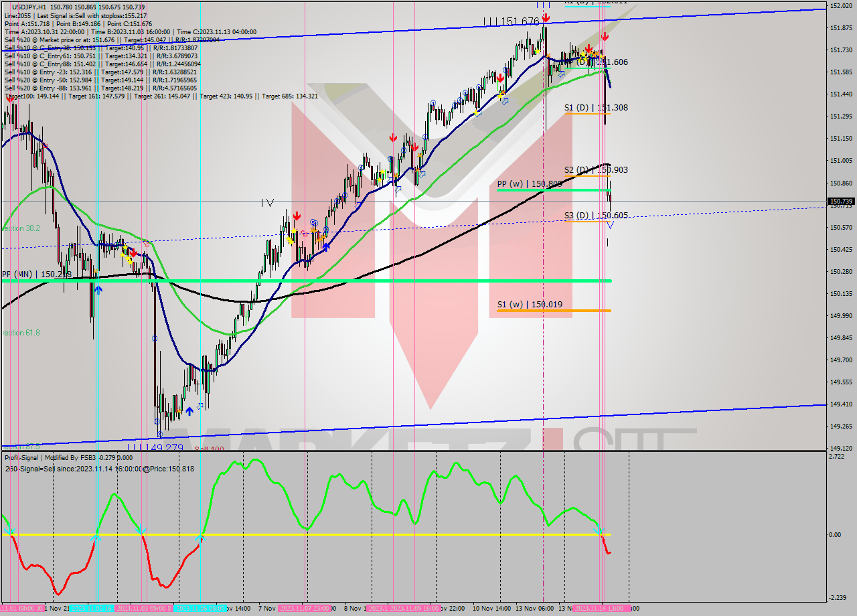Click the yellow zero line in the Profit-Signal panel

pyautogui.click(x=305, y=534)
